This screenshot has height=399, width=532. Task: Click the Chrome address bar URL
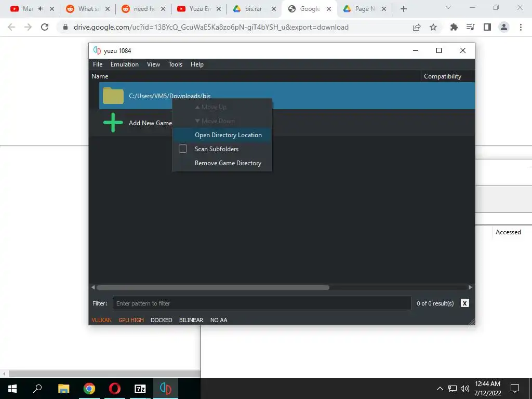click(211, 27)
